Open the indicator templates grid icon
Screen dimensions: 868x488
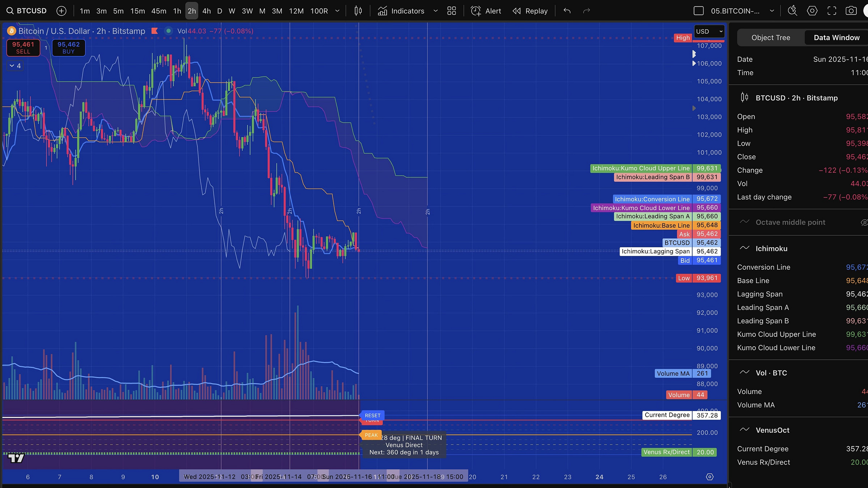click(451, 11)
